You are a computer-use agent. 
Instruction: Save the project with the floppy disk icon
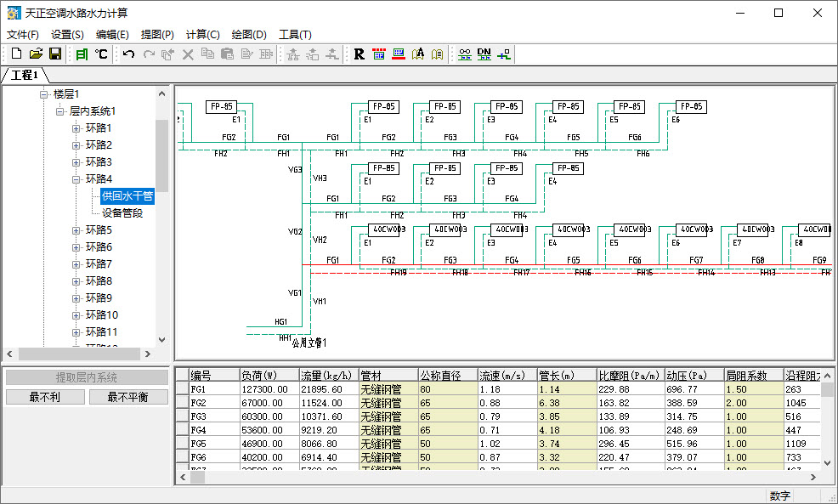55,54
